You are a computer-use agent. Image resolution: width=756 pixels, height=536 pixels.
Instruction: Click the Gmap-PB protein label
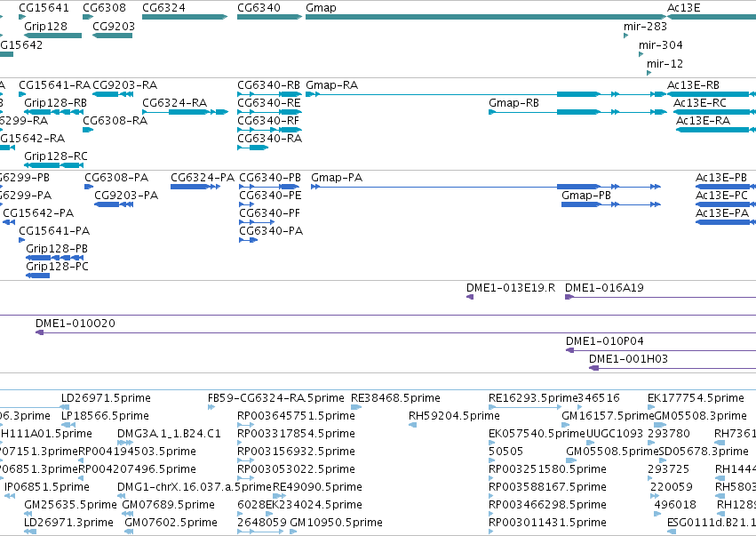click(586, 196)
